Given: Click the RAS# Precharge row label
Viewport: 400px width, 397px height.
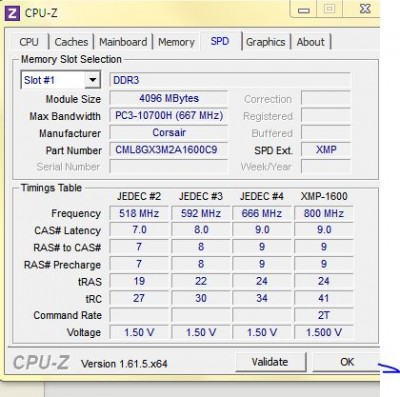Looking at the screenshot, I should [62, 265].
